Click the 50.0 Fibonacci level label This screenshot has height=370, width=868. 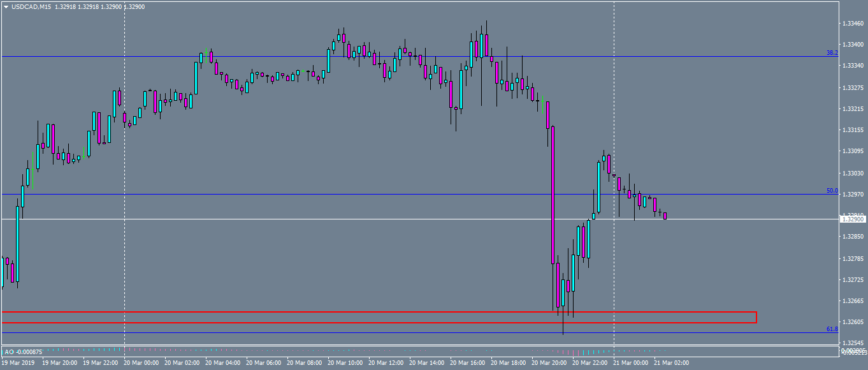click(x=831, y=190)
